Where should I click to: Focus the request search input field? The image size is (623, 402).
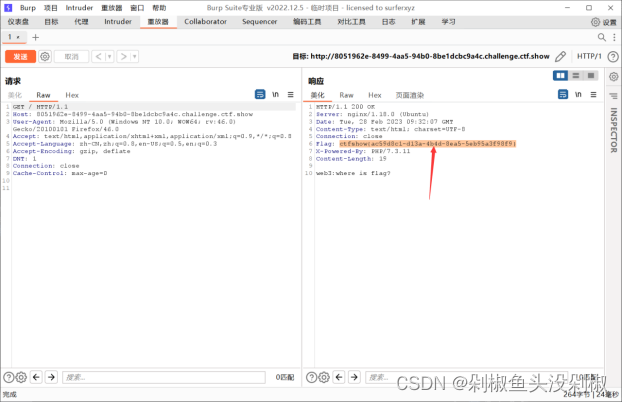click(164, 377)
